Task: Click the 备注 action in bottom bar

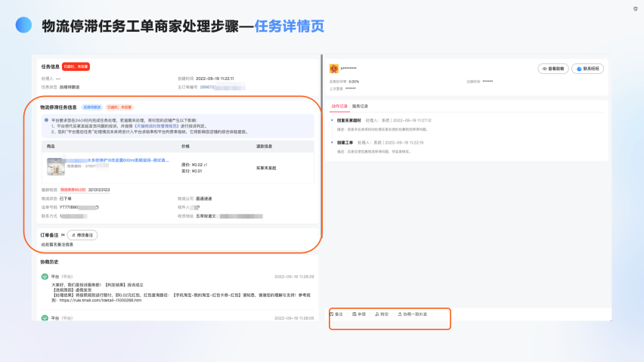Action: (336, 314)
